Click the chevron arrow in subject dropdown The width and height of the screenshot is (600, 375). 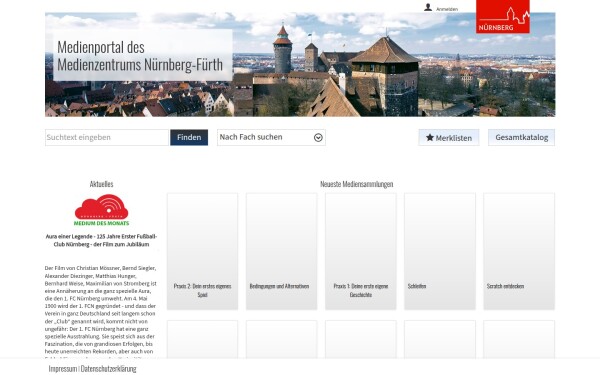(x=318, y=138)
